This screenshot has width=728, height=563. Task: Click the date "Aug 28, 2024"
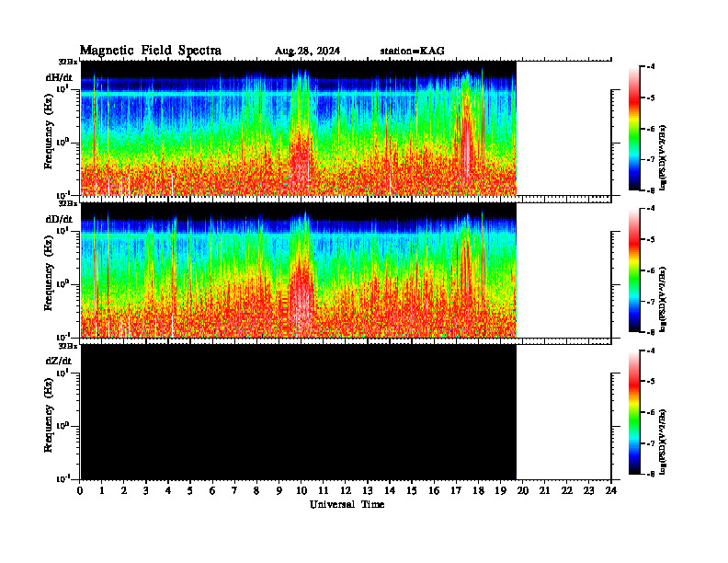tap(307, 52)
